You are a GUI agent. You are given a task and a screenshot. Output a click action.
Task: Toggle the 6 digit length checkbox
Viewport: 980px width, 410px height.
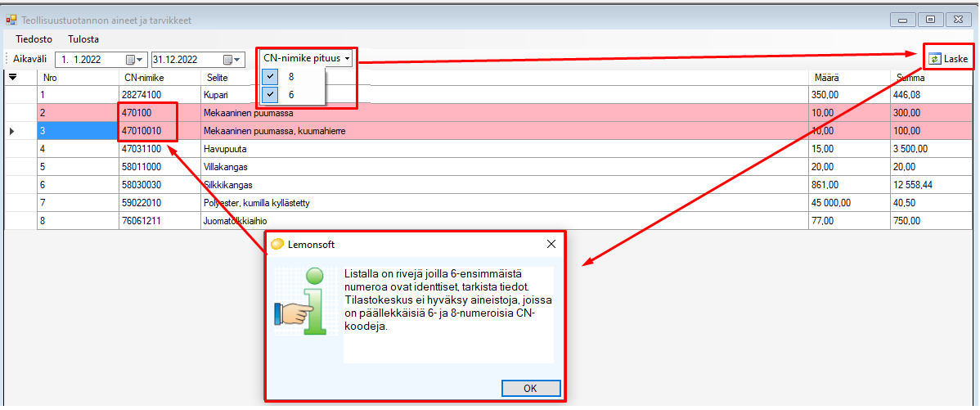(x=271, y=95)
